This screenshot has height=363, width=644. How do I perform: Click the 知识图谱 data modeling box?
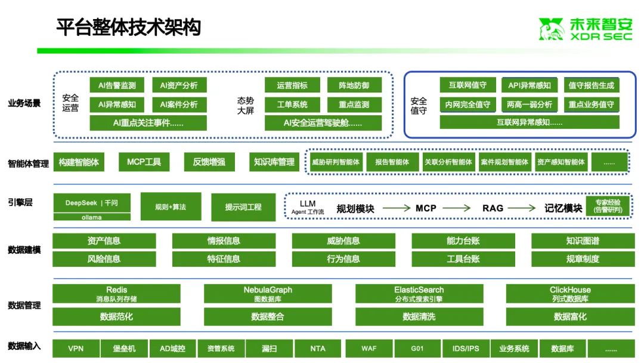pos(583,241)
